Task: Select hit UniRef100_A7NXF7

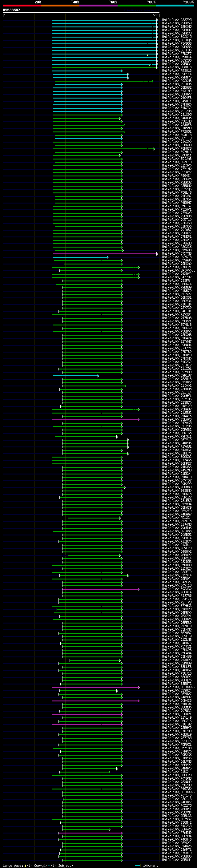Action: (177, 54)
